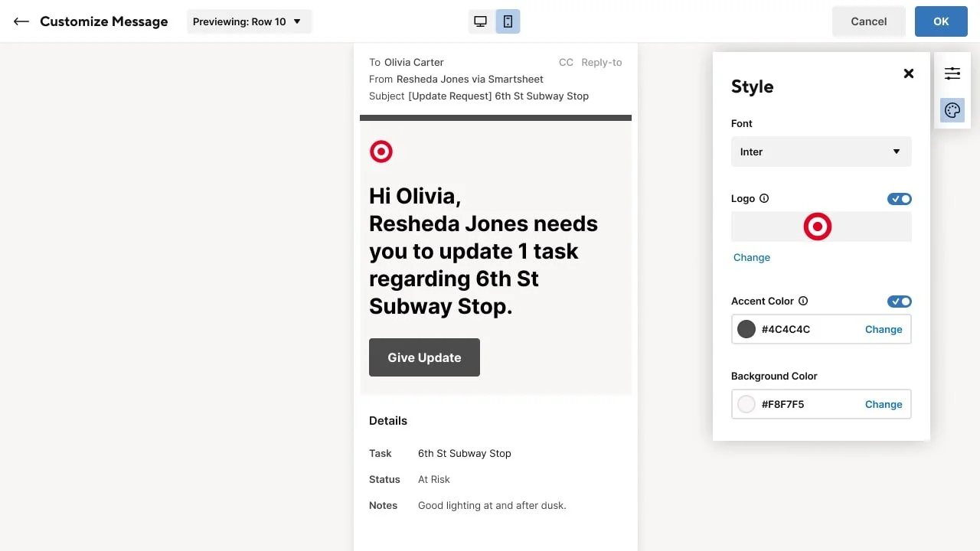Click the back arrow beside Customize Message
Screen dimensions: 980x551
(x=21, y=21)
